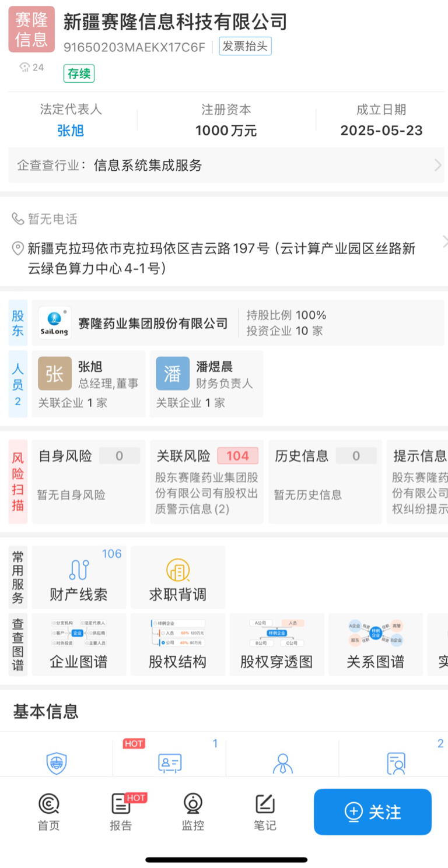This screenshot has width=448, height=868.
Task: Go to 首页 home tab
Action: coord(49,811)
